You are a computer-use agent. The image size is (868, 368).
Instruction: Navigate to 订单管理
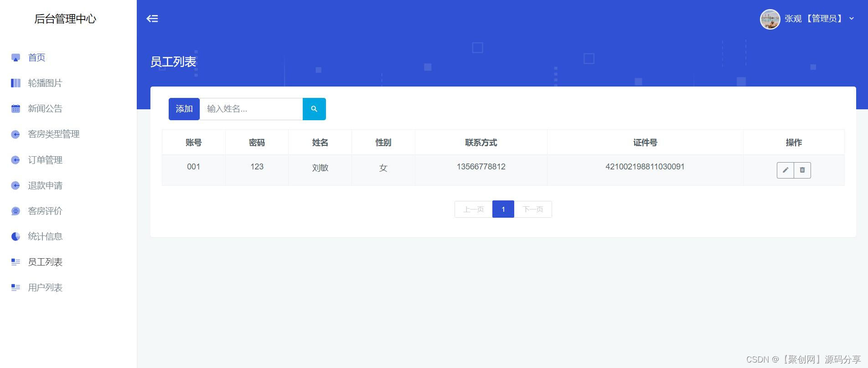(x=45, y=160)
